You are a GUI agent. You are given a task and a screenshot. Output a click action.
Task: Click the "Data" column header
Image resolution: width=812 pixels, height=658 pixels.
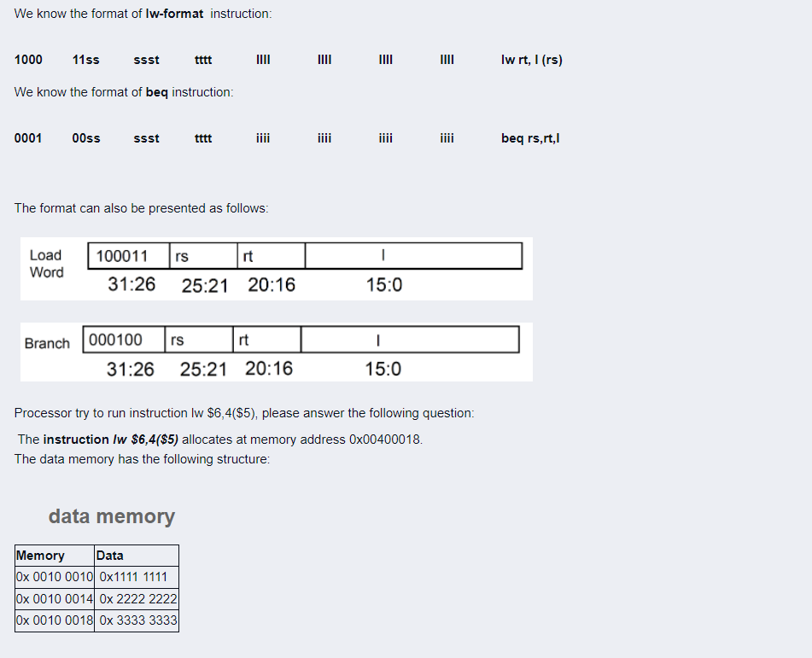tap(110, 555)
